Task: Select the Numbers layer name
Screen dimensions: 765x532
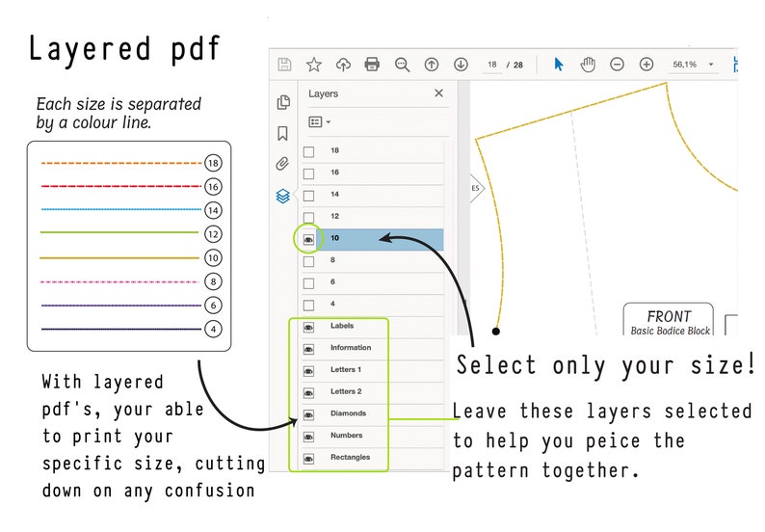Action: click(x=347, y=436)
